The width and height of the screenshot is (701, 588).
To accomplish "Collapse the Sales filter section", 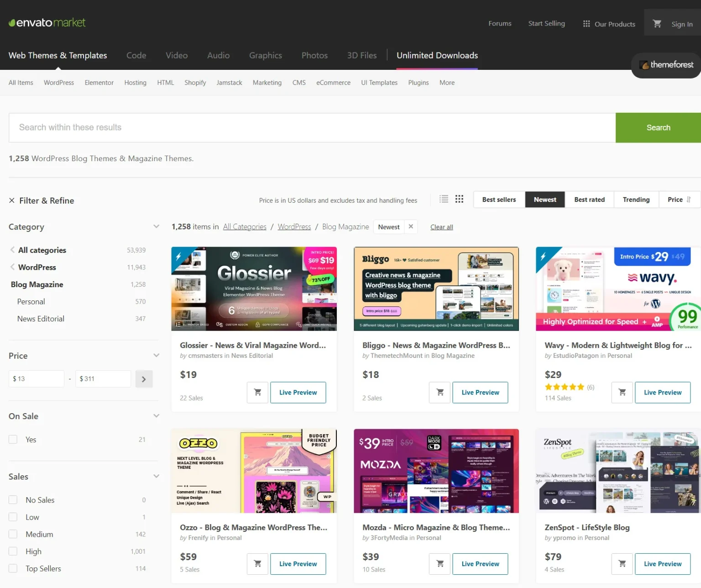I will click(x=157, y=476).
